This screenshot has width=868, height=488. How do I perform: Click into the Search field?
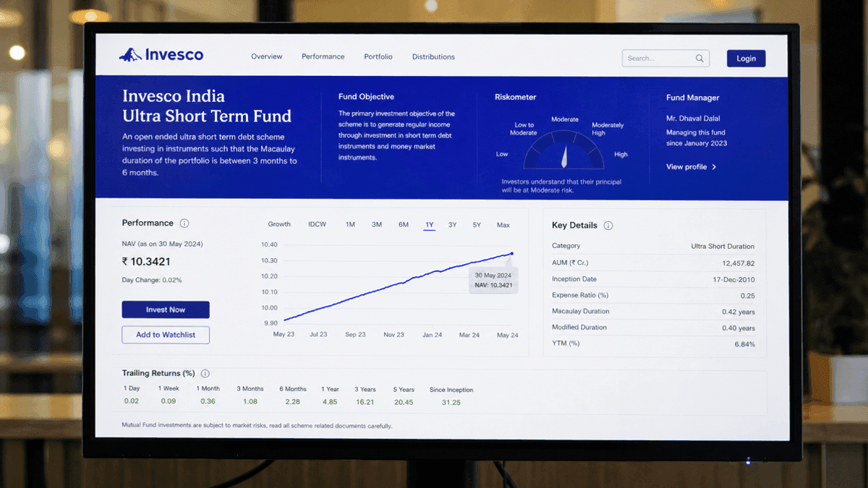(665, 59)
